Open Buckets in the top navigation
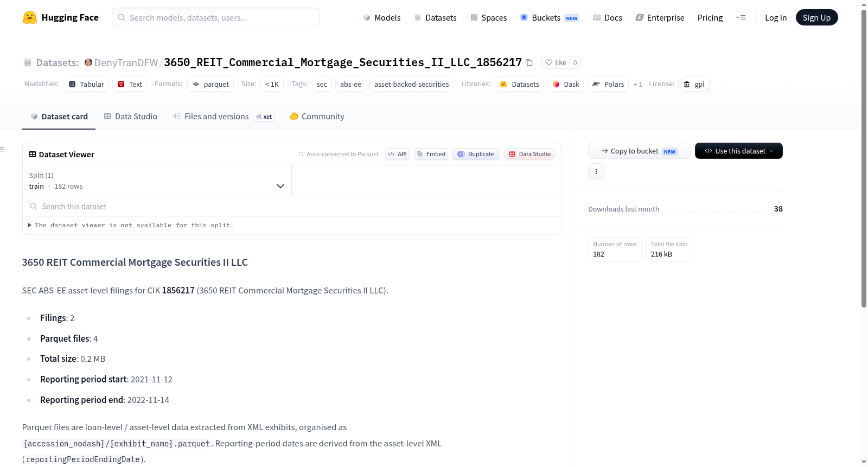Image resolution: width=868 pixels, height=467 pixels. (x=550, y=17)
